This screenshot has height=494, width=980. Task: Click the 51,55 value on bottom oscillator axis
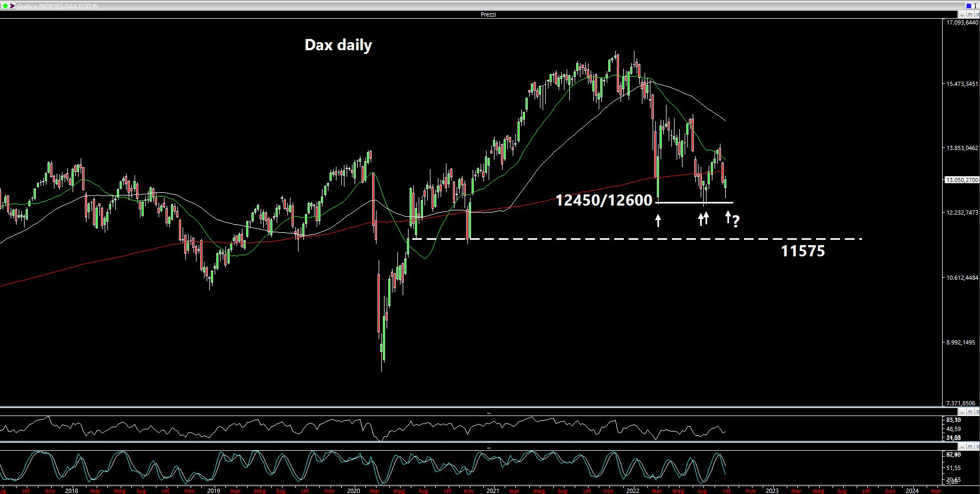[x=953, y=467]
